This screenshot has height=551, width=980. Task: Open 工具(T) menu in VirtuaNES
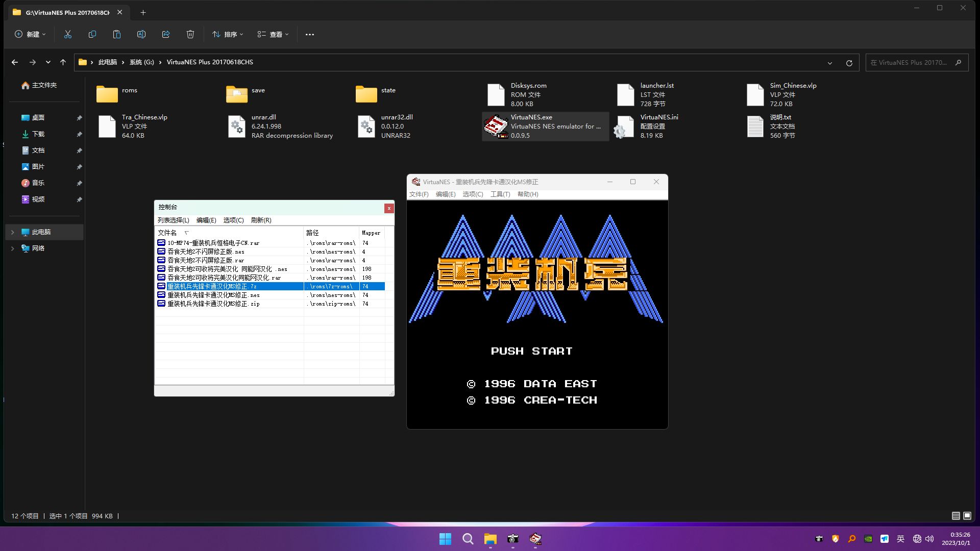tap(500, 194)
